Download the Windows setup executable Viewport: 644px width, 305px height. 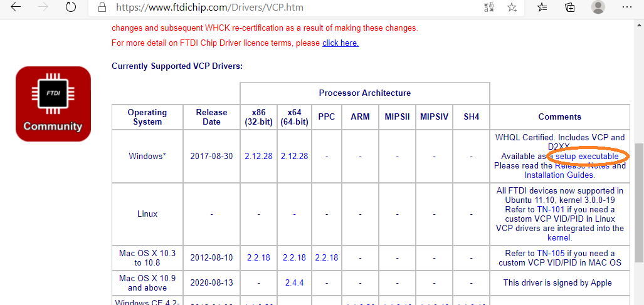[587, 156]
